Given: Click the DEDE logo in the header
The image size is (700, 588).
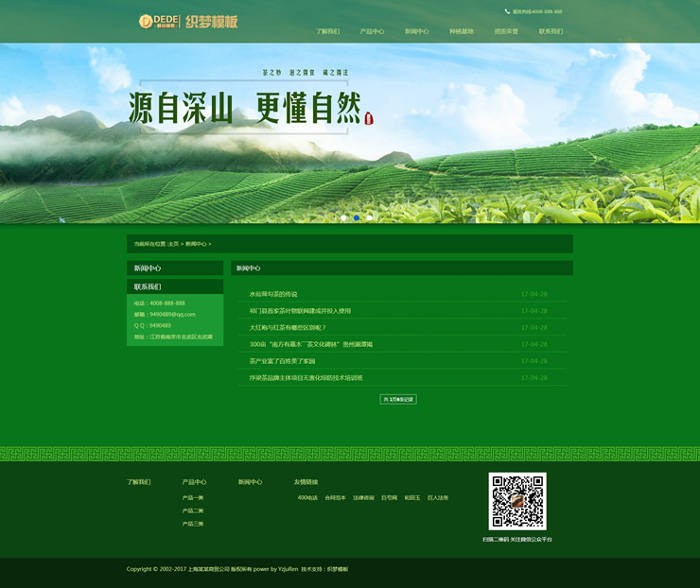Looking at the screenshot, I should click(x=159, y=21).
